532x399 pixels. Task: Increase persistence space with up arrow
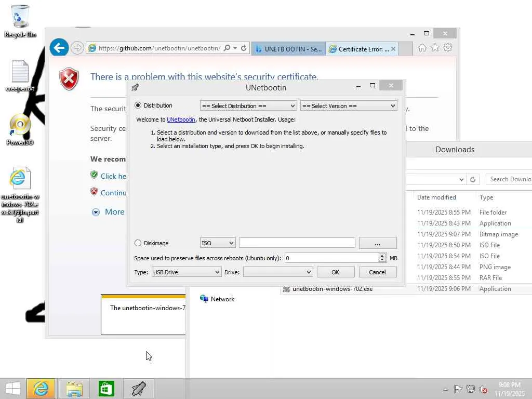tap(382, 256)
